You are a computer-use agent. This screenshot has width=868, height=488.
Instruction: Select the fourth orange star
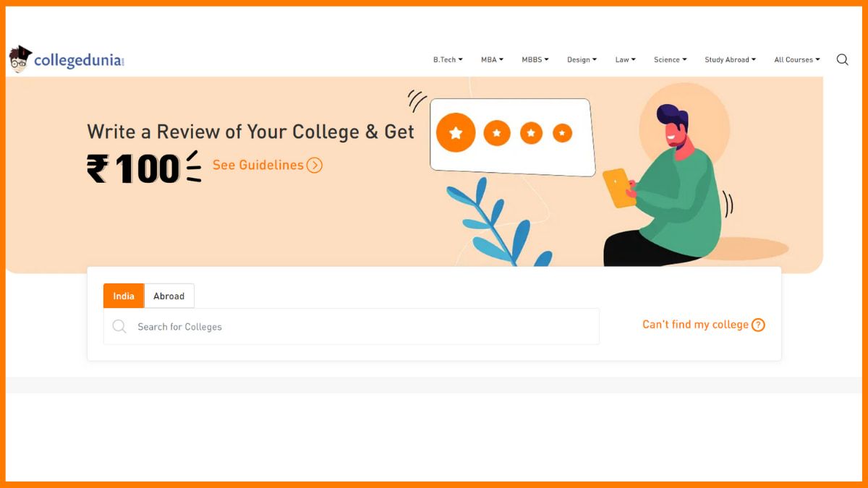562,133
